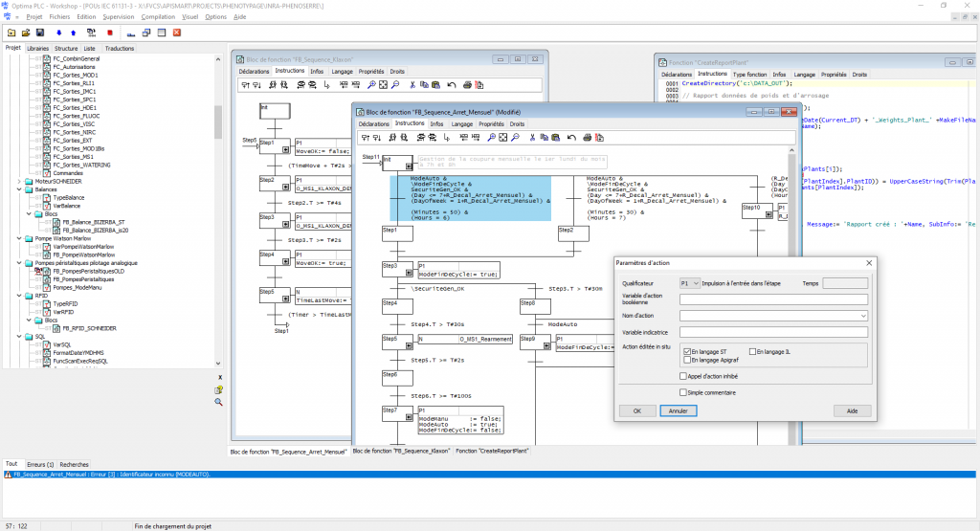Click the red X close-window toolbar icon

(177, 33)
